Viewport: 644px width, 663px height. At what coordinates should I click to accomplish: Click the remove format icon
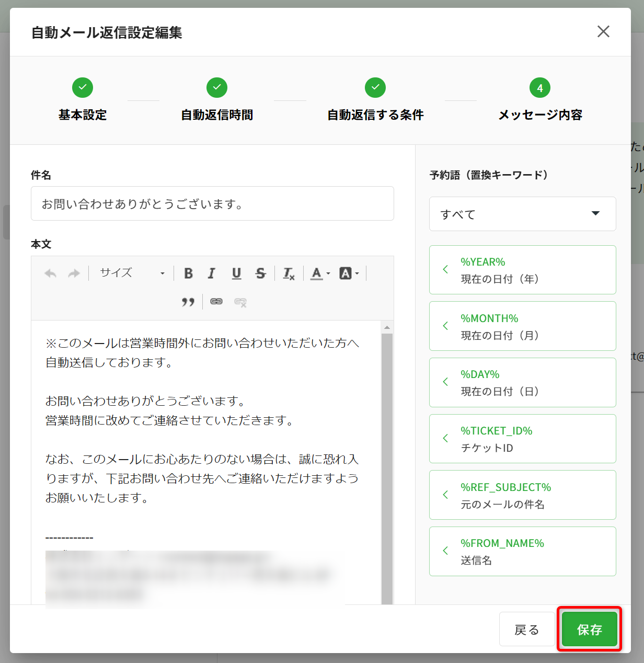click(x=289, y=273)
